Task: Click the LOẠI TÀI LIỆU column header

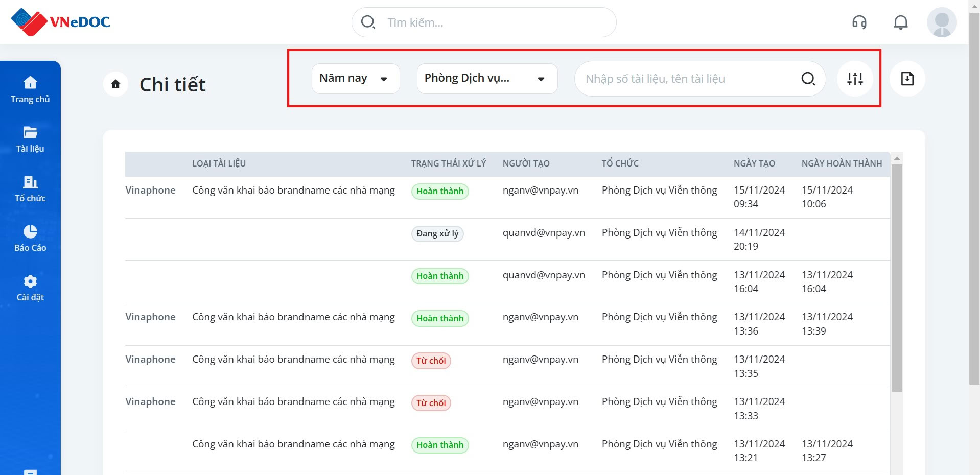Action: coord(219,163)
